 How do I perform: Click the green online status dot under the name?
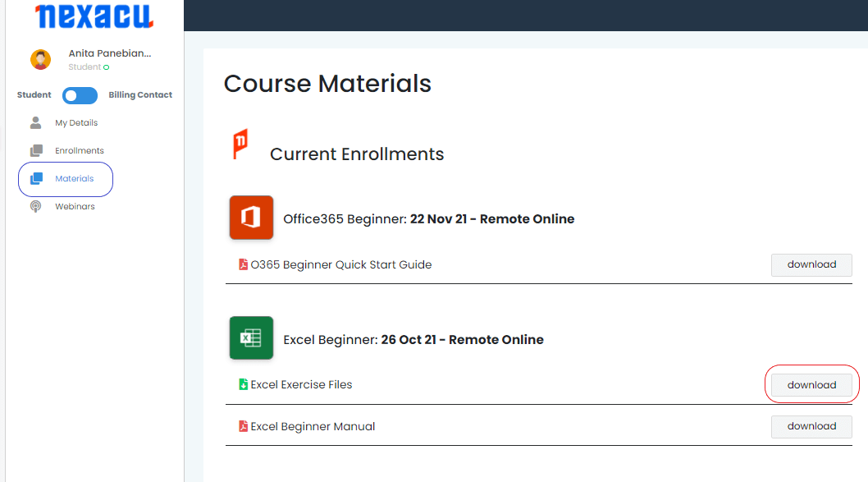click(107, 67)
